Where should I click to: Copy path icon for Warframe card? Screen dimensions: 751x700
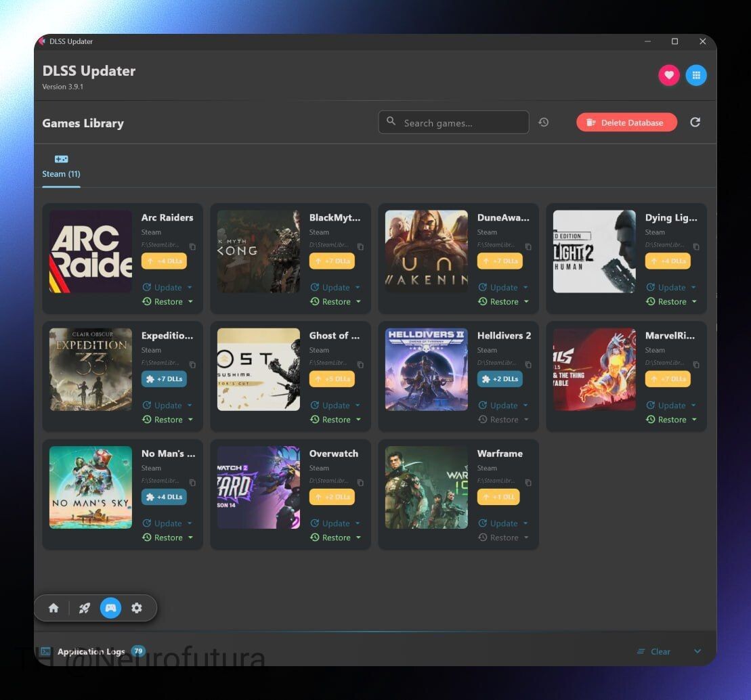point(528,483)
